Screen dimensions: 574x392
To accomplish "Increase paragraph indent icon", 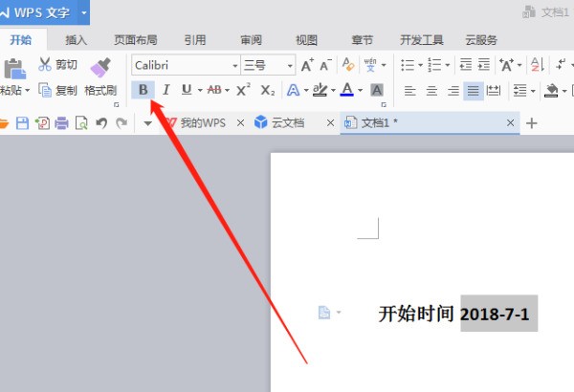I will pos(483,65).
